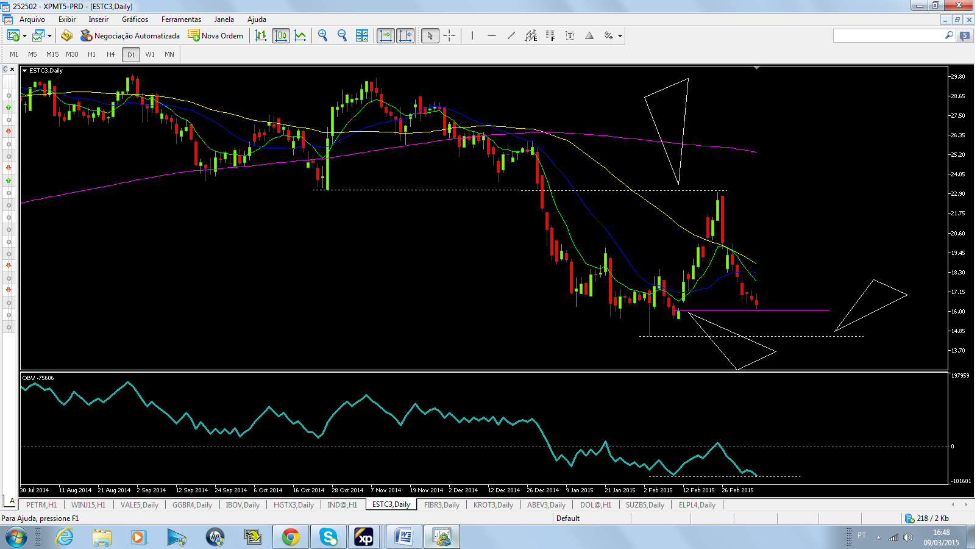Choose the line chart display icon
The image size is (980, 549).
pyautogui.click(x=300, y=35)
